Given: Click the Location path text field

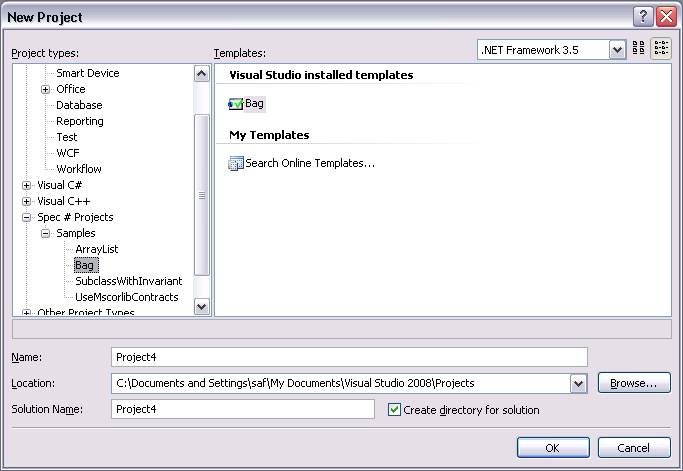Looking at the screenshot, I should (x=341, y=383).
